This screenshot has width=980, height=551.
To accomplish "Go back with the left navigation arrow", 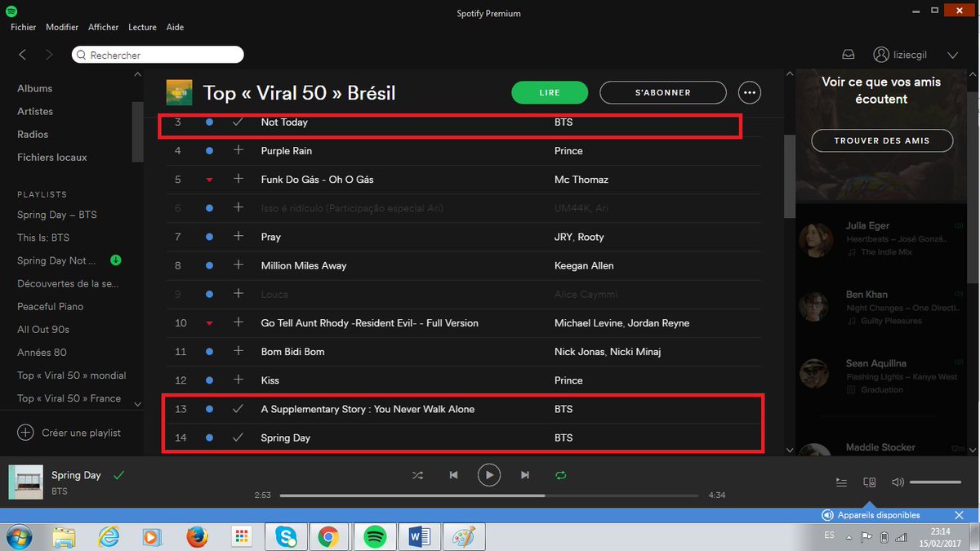I will (22, 55).
